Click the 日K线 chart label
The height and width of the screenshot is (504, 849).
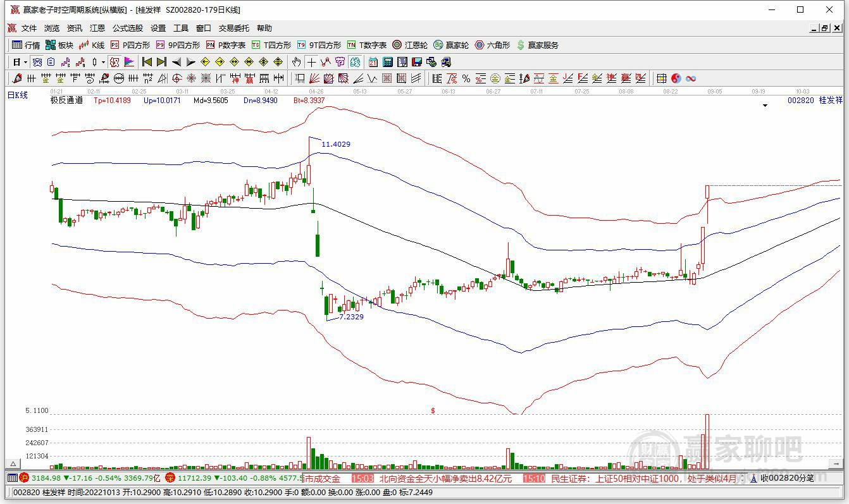(x=18, y=95)
